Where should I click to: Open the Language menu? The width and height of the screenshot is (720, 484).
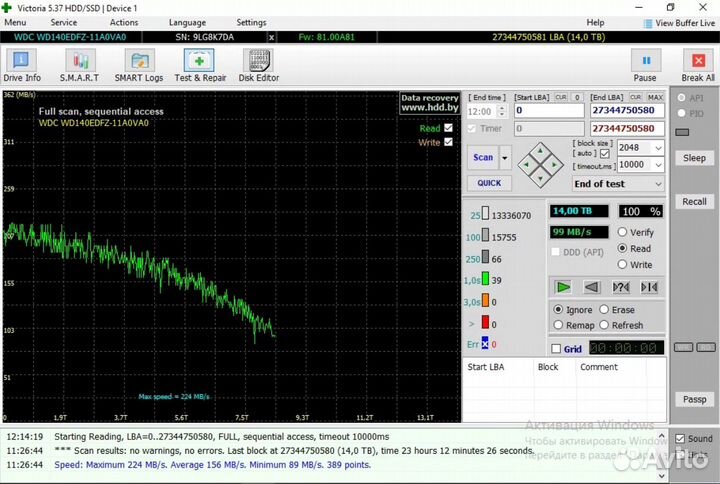click(187, 22)
